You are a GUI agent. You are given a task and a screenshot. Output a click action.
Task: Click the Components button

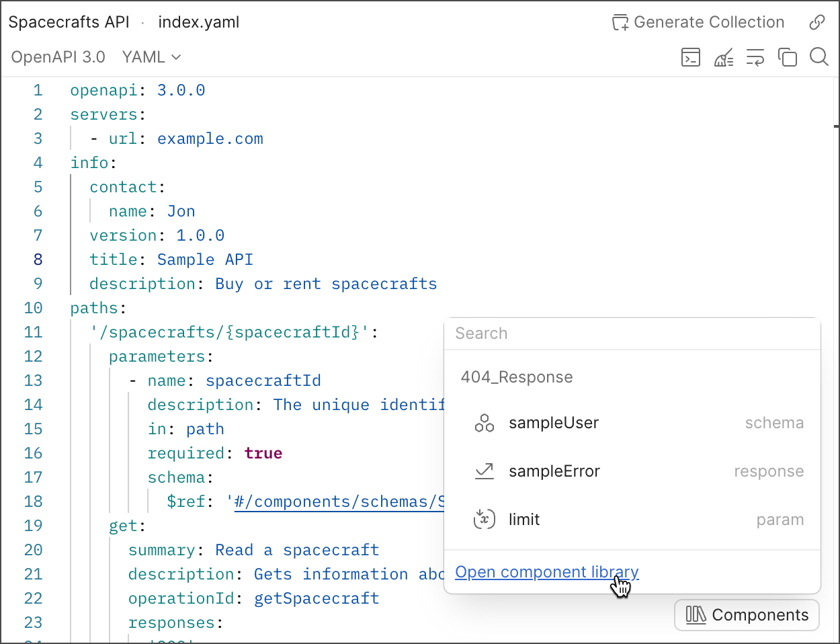click(x=746, y=614)
